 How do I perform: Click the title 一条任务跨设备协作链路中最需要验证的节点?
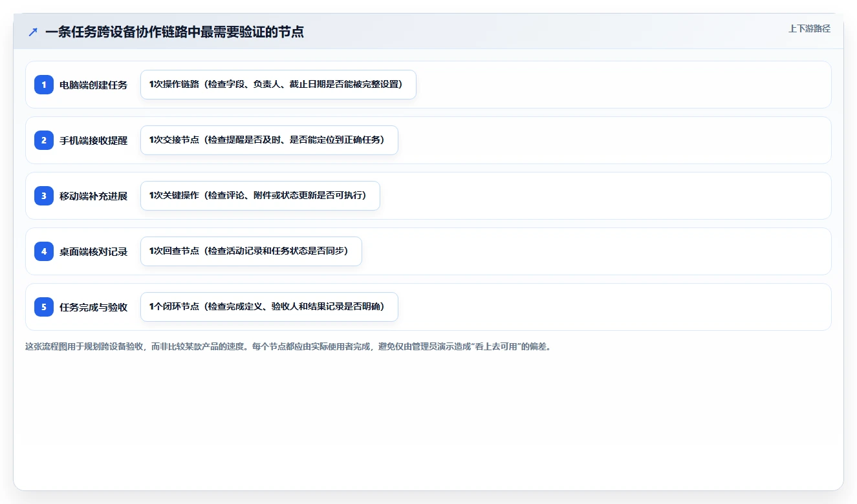pyautogui.click(x=175, y=32)
